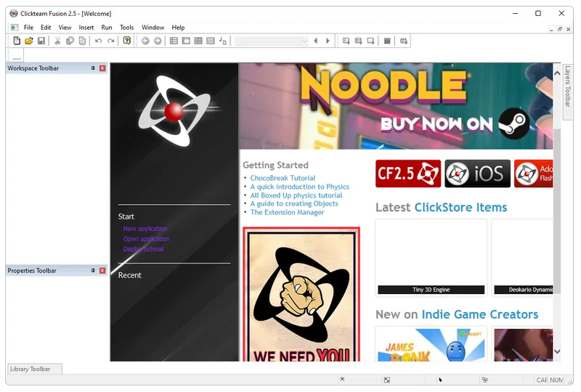Open the Tiny 3D Engine store item
Viewport: 581px width, 392px height.
431,258
